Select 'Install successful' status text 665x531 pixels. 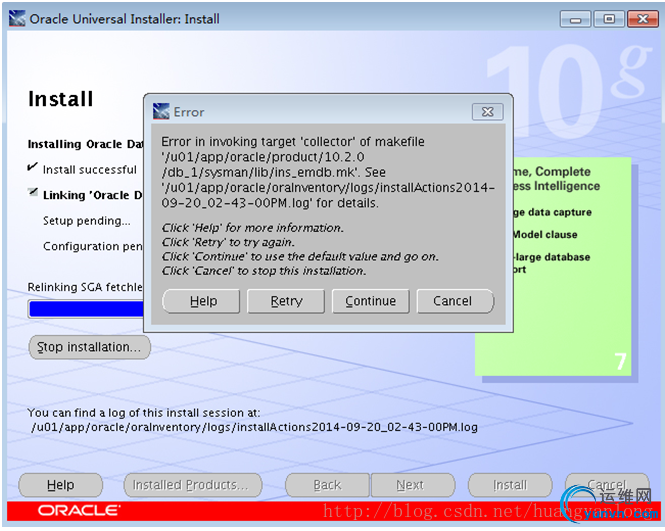[x=89, y=170]
